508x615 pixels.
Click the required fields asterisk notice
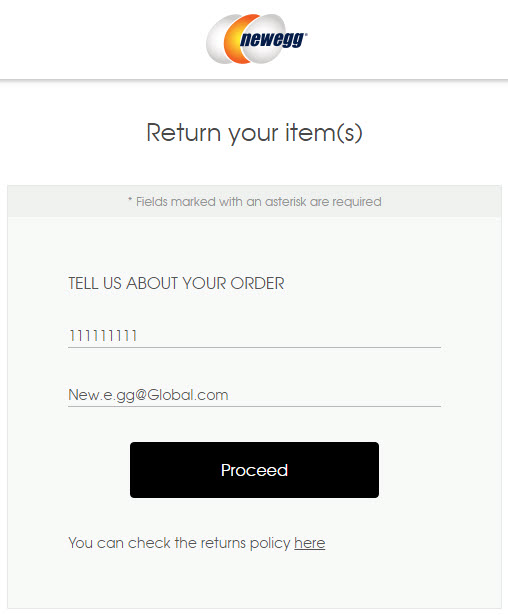point(254,202)
